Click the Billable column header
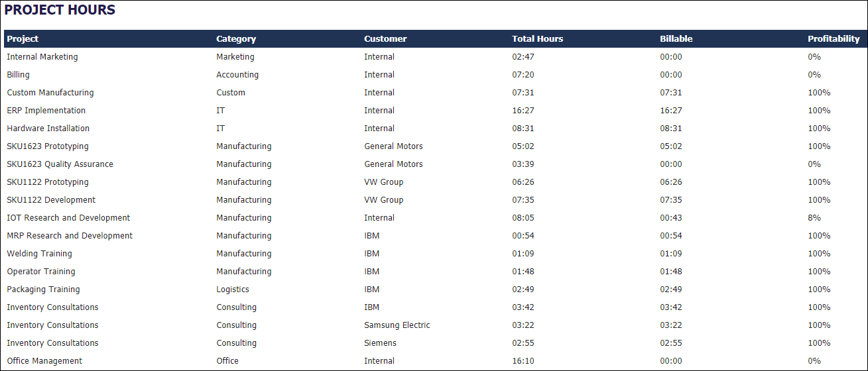The height and width of the screenshot is (371, 868). (x=676, y=39)
